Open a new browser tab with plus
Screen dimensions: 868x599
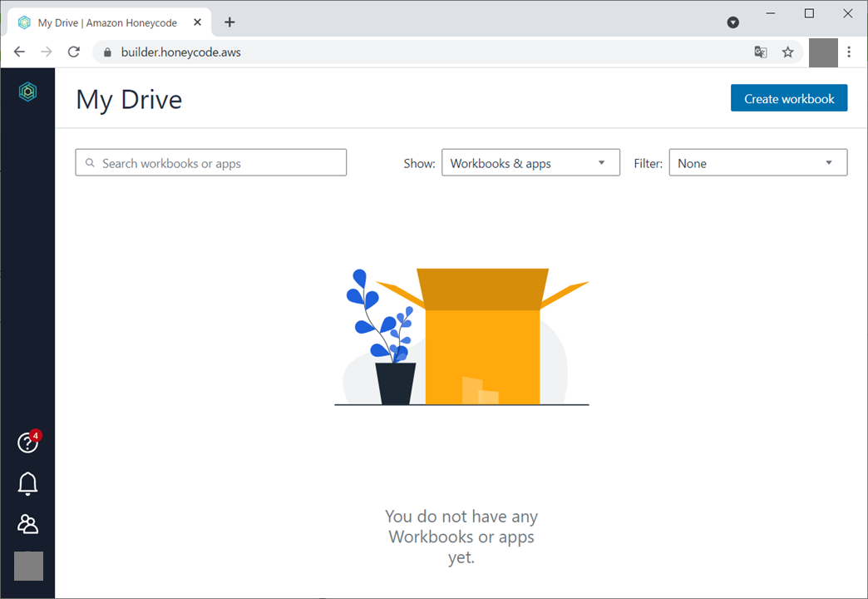tap(229, 22)
